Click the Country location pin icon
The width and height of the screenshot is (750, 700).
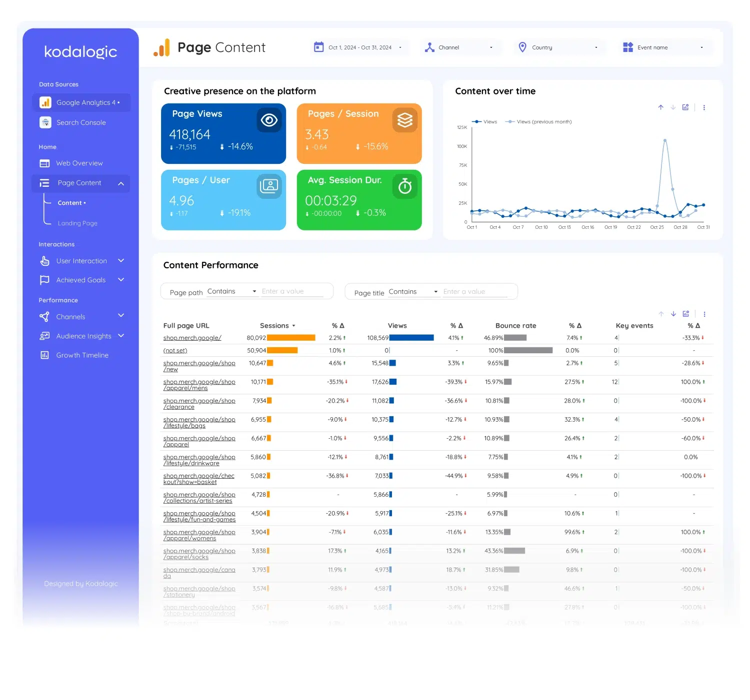(522, 47)
